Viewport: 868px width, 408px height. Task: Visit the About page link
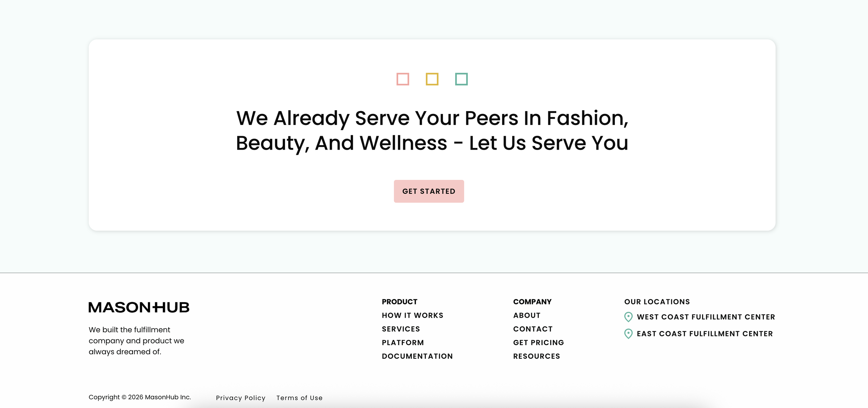tap(527, 315)
